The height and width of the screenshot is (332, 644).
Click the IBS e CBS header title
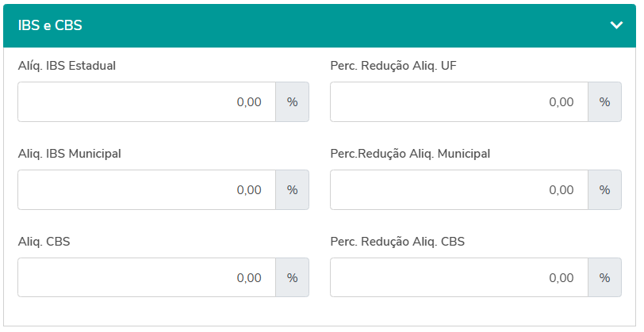pos(51,25)
